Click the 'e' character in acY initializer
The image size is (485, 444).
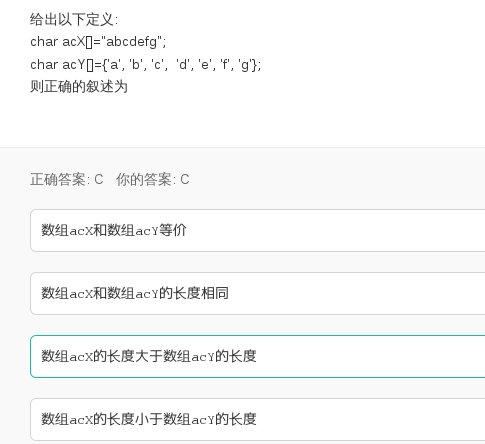(204, 64)
